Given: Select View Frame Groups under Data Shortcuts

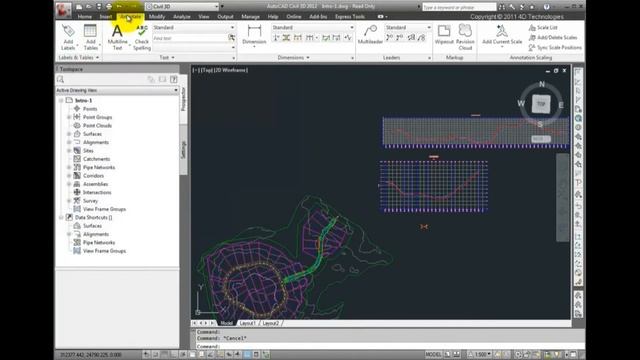Looking at the screenshot, I should pos(104,251).
